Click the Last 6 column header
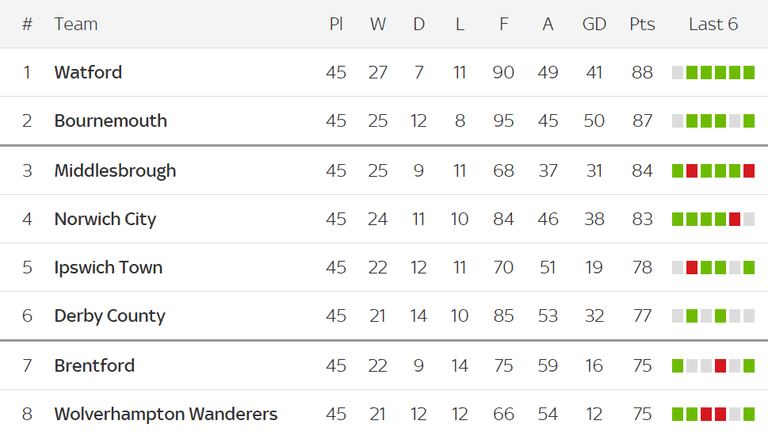This screenshot has width=768, height=432. 713,24
